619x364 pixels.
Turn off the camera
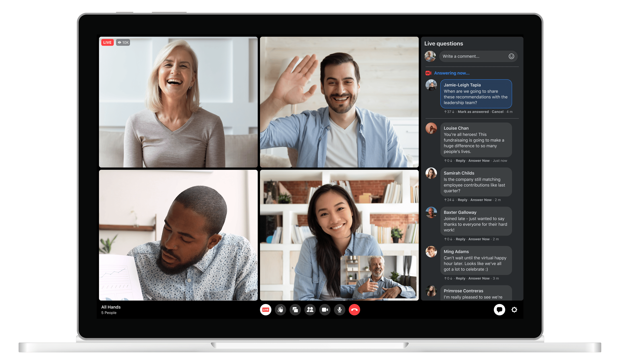coord(325,310)
